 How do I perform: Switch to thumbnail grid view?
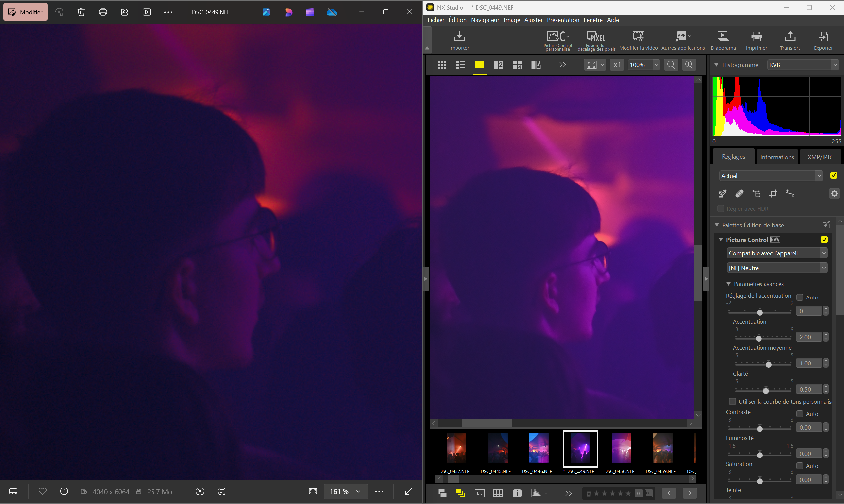pos(442,65)
